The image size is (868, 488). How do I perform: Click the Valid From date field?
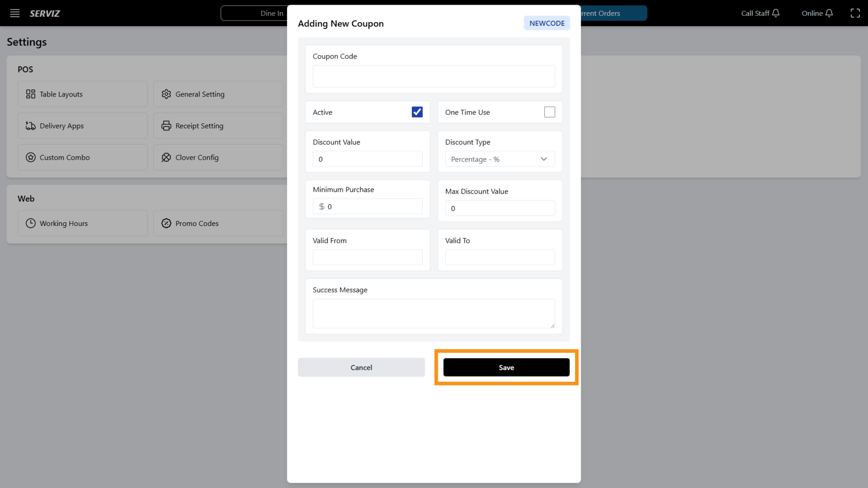[x=367, y=257]
